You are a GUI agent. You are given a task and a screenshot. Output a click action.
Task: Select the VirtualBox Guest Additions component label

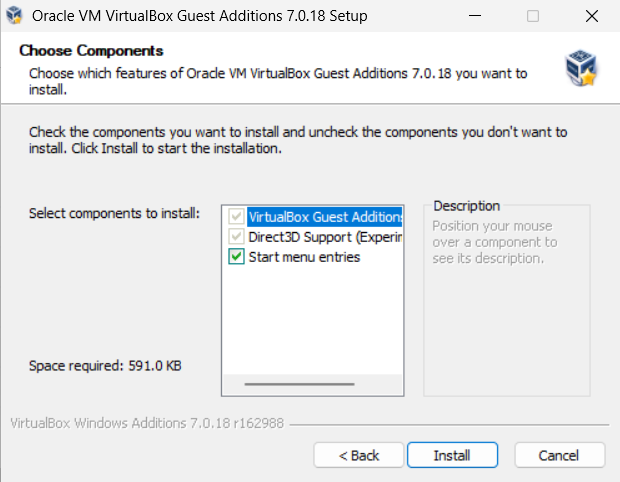click(324, 216)
